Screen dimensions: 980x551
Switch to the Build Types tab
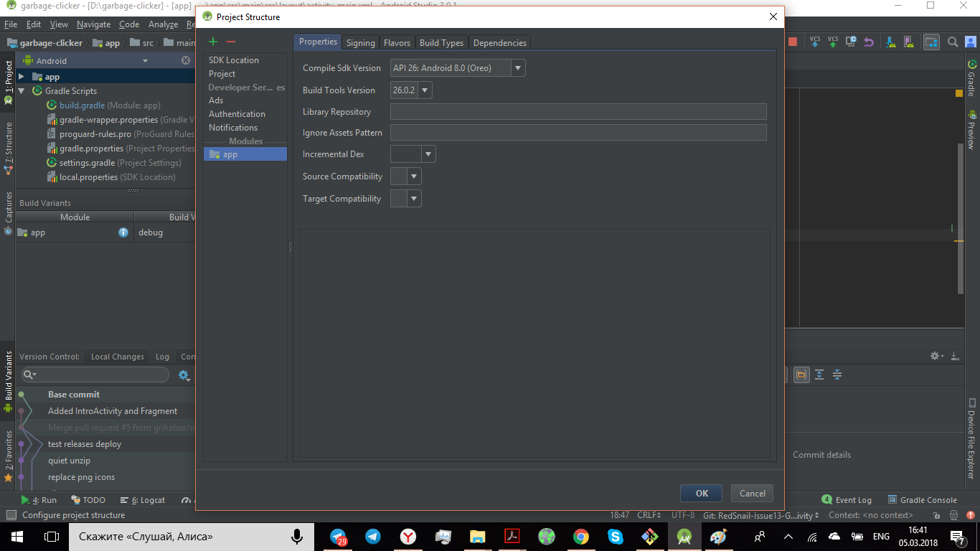pyautogui.click(x=441, y=43)
